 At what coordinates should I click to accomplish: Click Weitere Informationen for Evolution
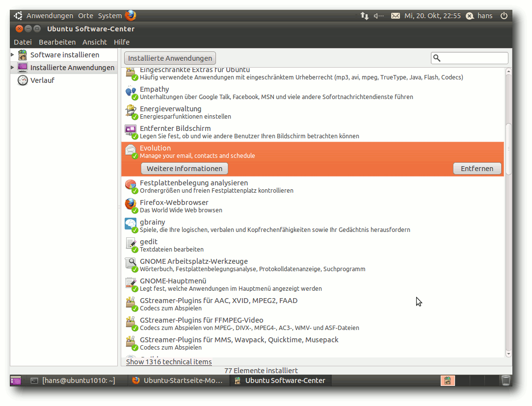pos(185,169)
